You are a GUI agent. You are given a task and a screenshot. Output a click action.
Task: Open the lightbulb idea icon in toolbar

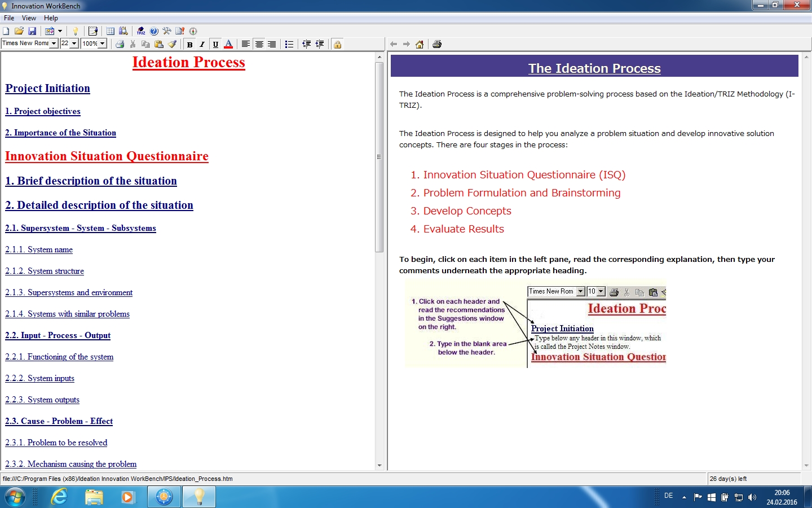point(75,31)
